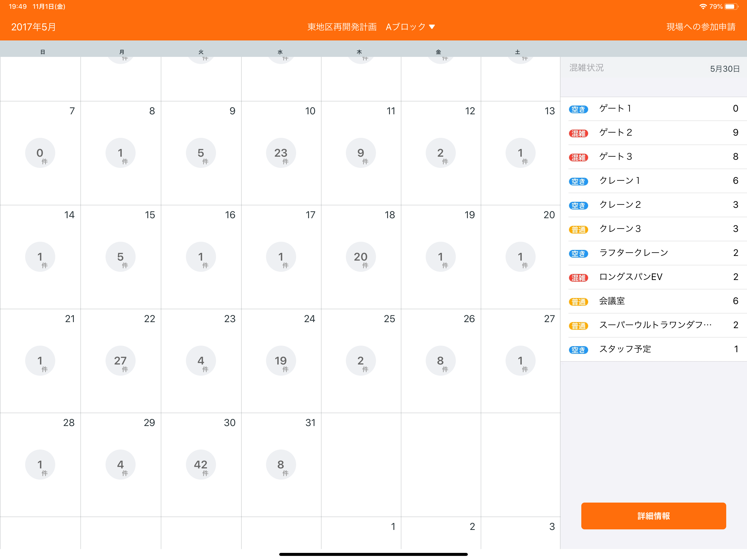
Task: Open the ゲート３ congestion row
Action: pyautogui.click(x=653, y=157)
